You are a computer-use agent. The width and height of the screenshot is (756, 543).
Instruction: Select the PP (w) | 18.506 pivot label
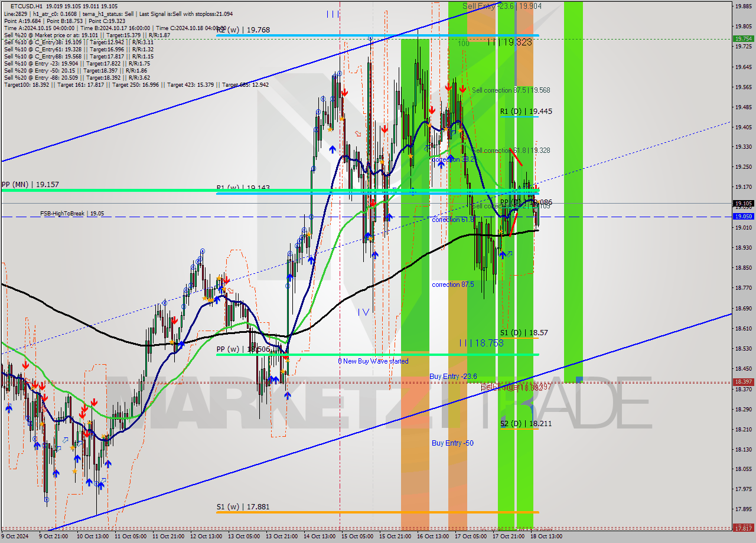tap(243, 349)
